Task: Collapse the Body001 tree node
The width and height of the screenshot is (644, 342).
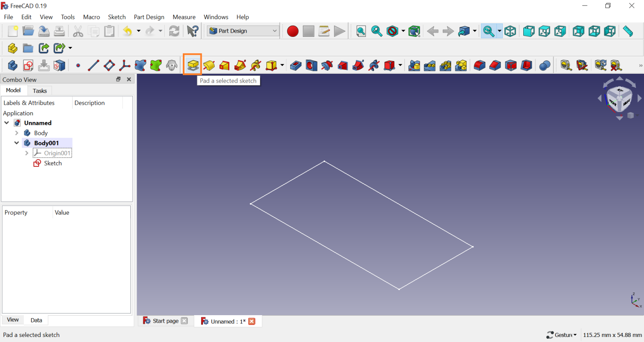Action: 17,143
